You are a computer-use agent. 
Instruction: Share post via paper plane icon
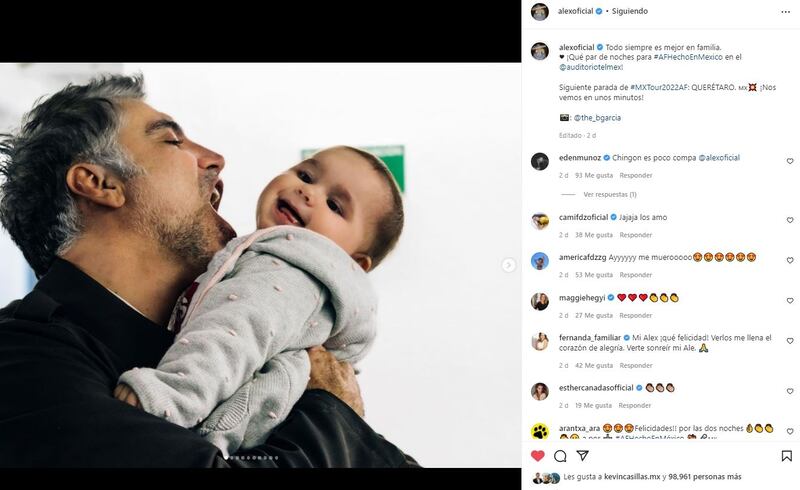pyautogui.click(x=582, y=455)
